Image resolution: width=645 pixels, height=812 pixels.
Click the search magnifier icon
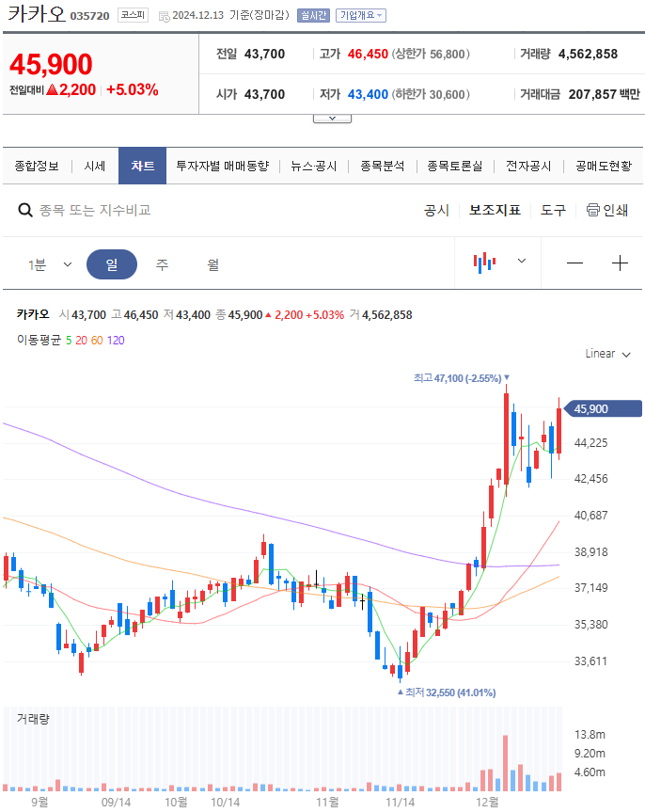[x=24, y=210]
